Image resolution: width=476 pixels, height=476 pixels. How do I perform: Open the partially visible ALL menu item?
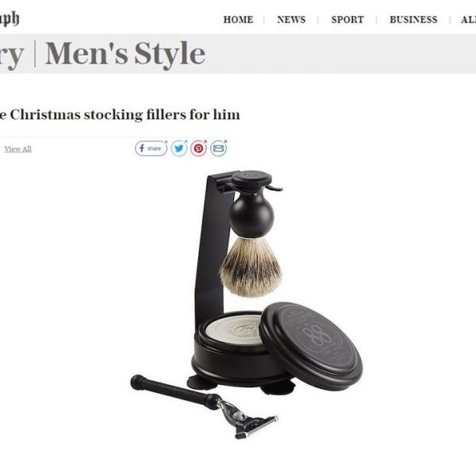468,20
